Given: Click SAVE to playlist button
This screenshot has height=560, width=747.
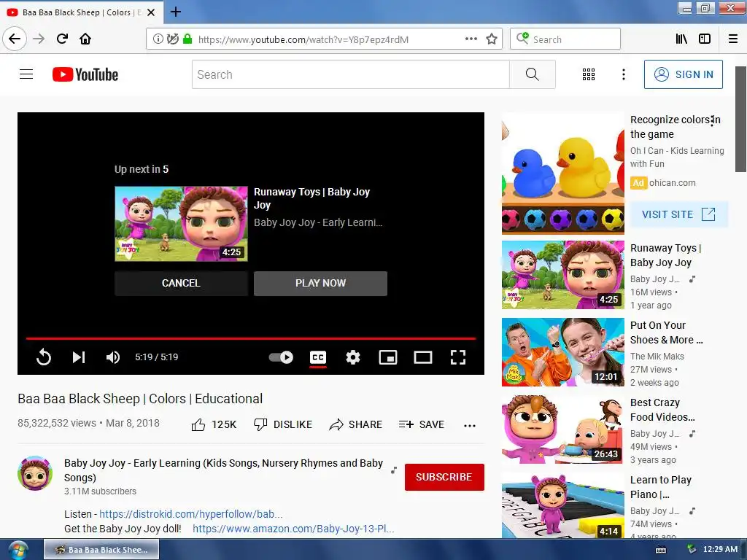Looking at the screenshot, I should click(421, 424).
